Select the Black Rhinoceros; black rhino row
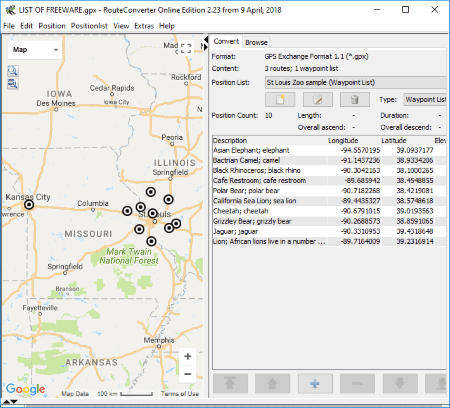This screenshot has width=450, height=408. tap(329, 171)
